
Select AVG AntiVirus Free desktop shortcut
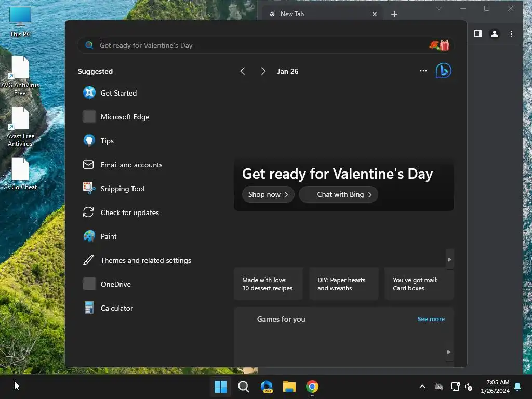tap(20, 76)
